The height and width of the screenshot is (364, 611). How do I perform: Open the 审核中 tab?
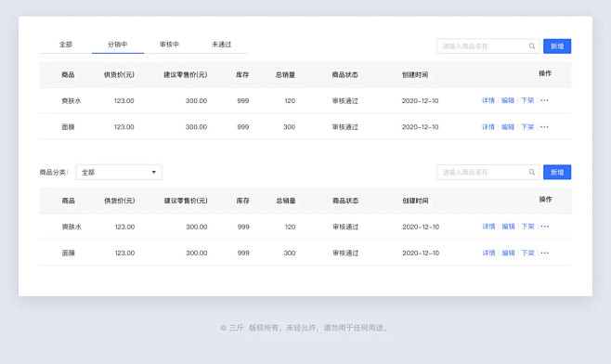(x=170, y=45)
